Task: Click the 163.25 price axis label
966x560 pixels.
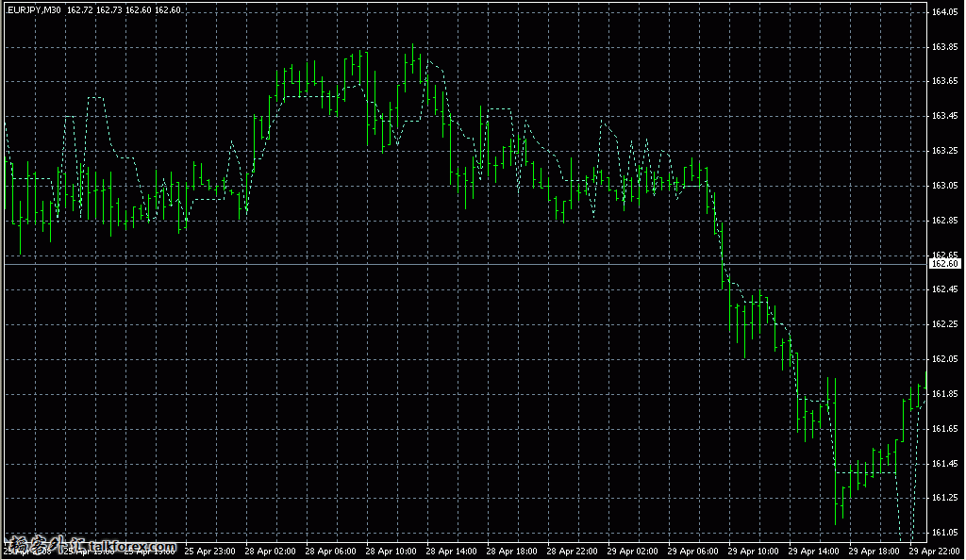Action: click(944, 151)
